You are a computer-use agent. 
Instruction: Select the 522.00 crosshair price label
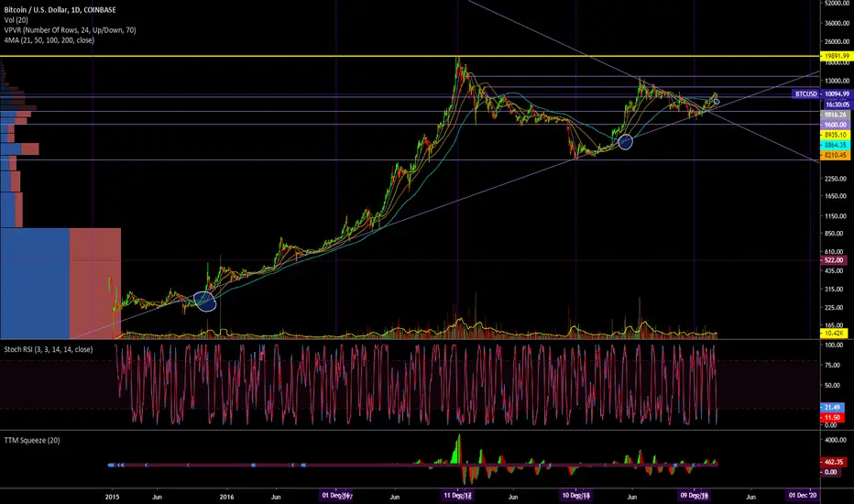click(833, 260)
